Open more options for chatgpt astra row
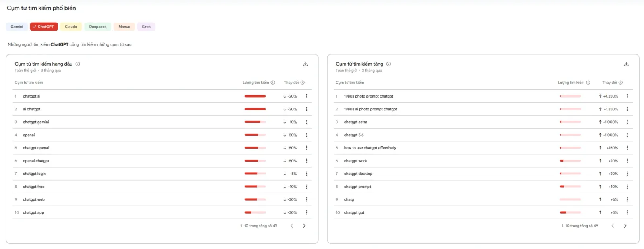 [x=627, y=122]
